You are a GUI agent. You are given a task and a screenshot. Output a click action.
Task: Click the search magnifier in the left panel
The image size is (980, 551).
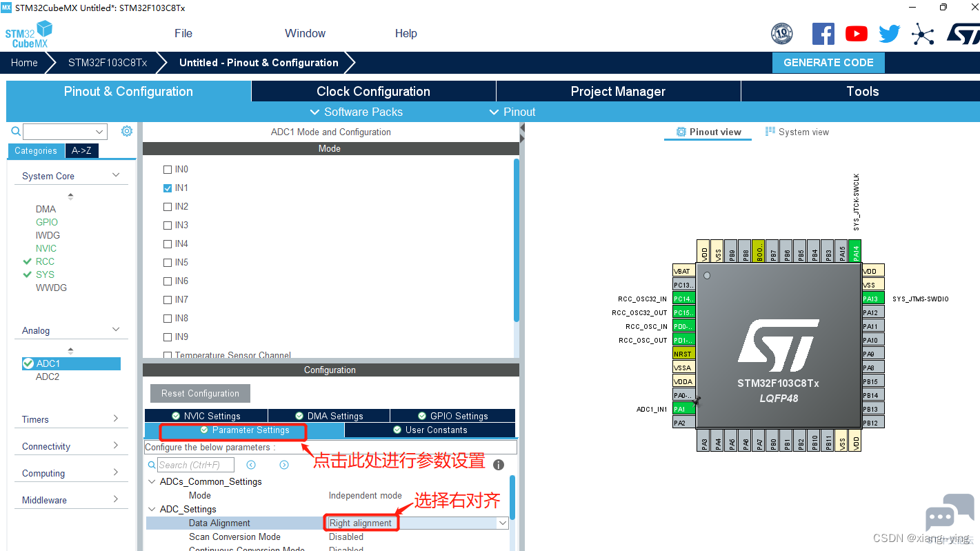point(16,131)
